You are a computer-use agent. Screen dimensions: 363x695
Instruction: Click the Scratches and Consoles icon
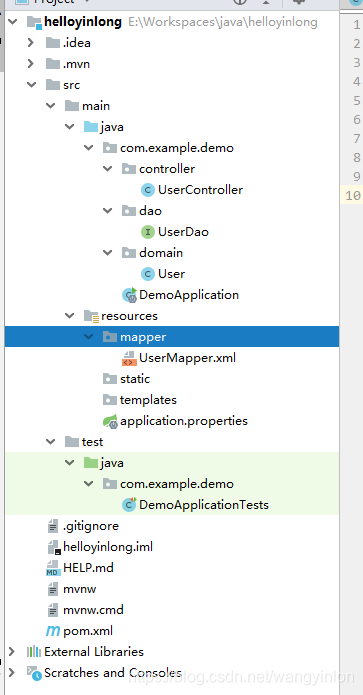34,673
